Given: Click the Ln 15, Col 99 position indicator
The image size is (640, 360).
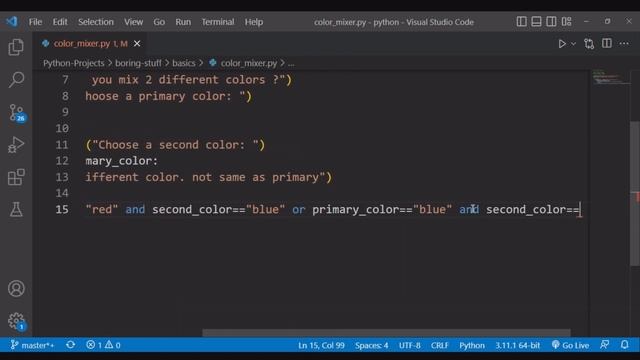Looking at the screenshot, I should coord(321,345).
